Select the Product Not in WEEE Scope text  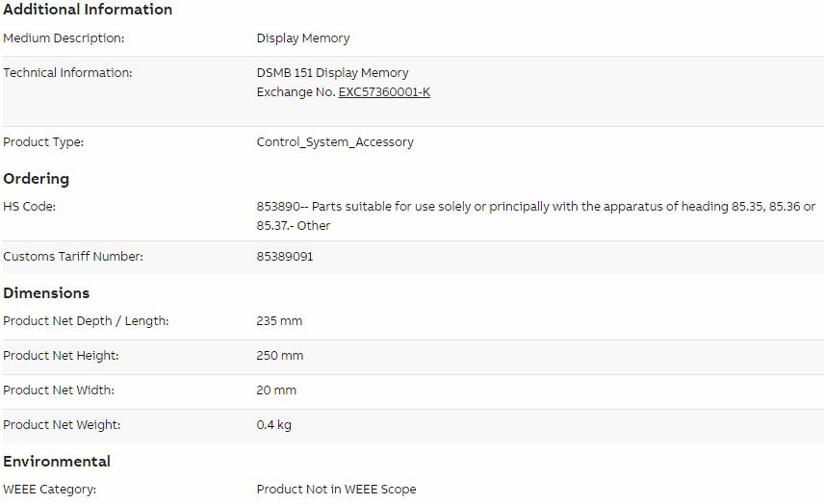point(336,490)
